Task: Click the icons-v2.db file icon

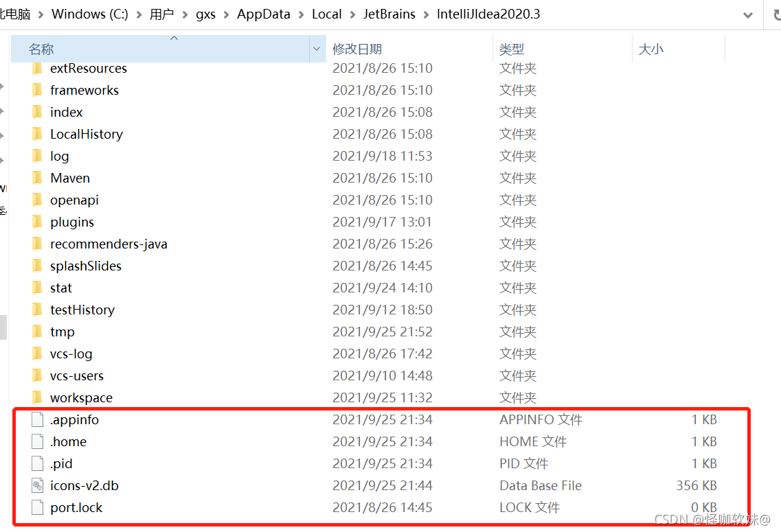Action: click(37, 485)
